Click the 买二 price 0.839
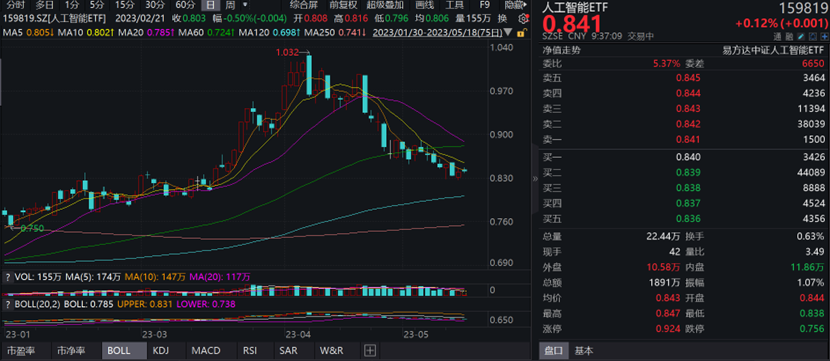Screen dimensions: 830x361 pyautogui.click(x=688, y=173)
